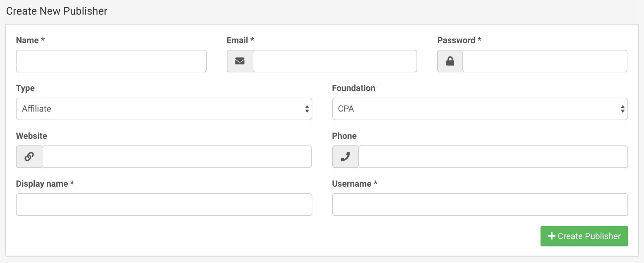
Task: Focus the Display name input field
Action: [164, 205]
